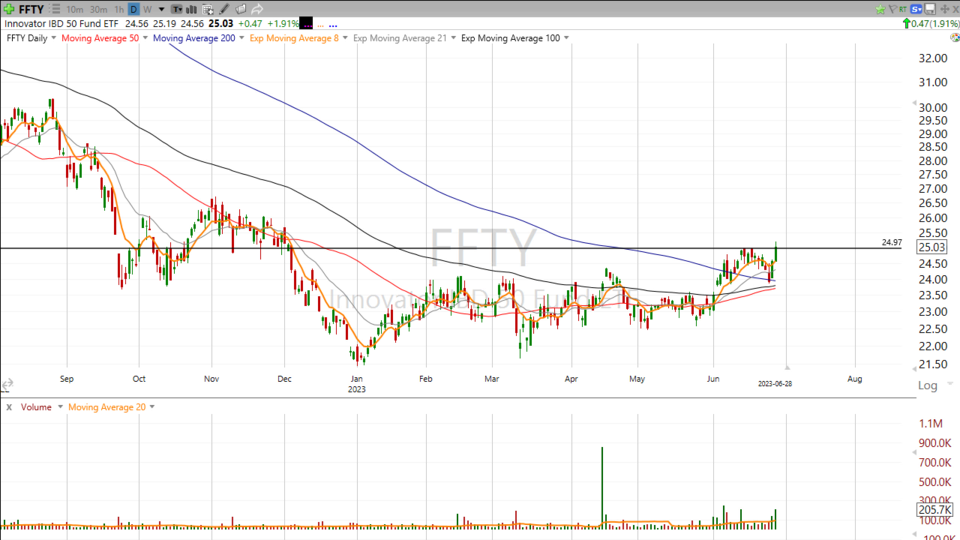Viewport: 960px width, 540px height.
Task: Click the green plus add symbol icon
Action: [8, 9]
